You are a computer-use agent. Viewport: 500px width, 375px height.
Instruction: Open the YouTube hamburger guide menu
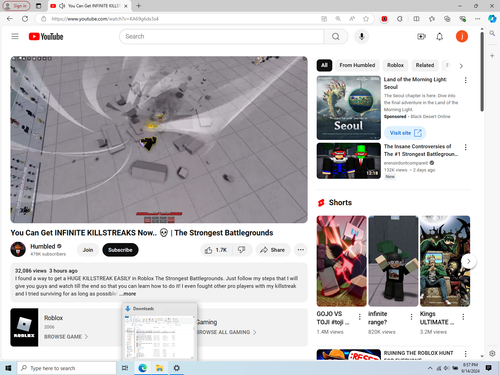pyautogui.click(x=15, y=36)
